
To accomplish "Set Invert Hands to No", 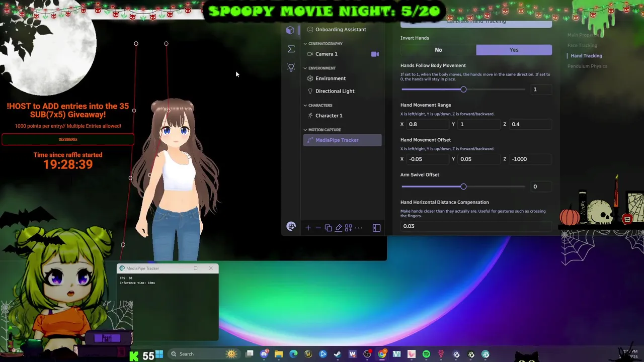I will 438,50.
